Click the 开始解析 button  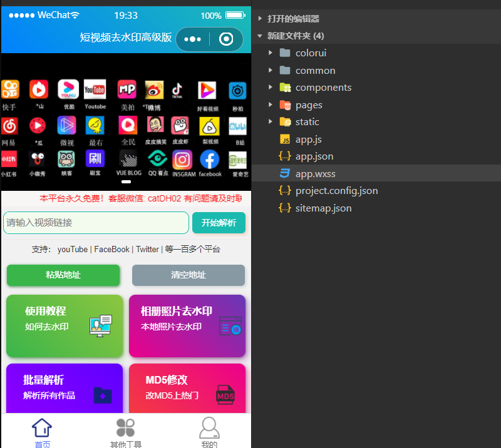219,223
